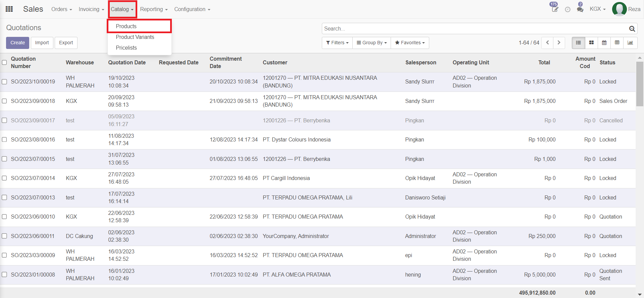Image resolution: width=644 pixels, height=298 pixels.
Task: Click the Sales app title
Action: tap(33, 9)
